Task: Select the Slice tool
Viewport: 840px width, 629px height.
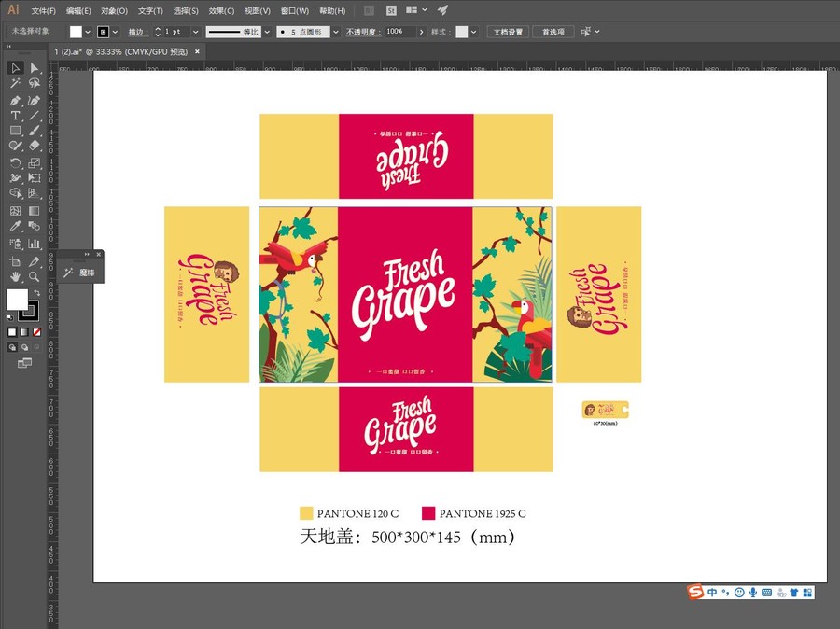Action: (x=35, y=261)
